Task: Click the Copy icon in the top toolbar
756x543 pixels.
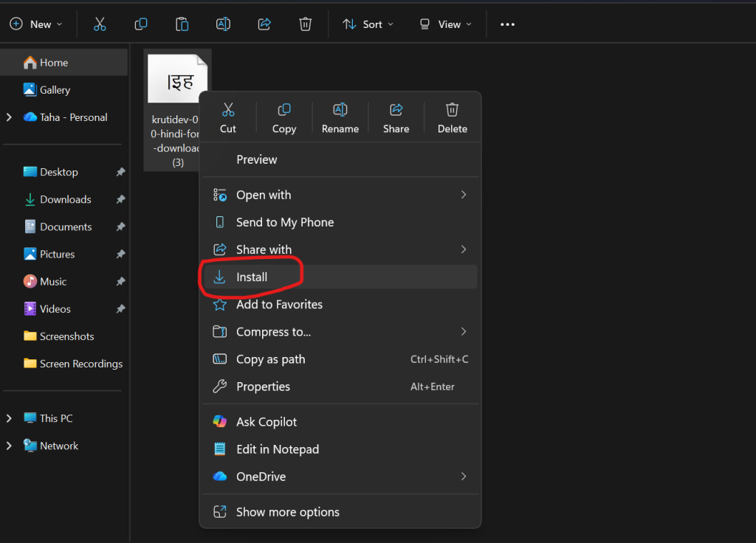Action: click(141, 24)
